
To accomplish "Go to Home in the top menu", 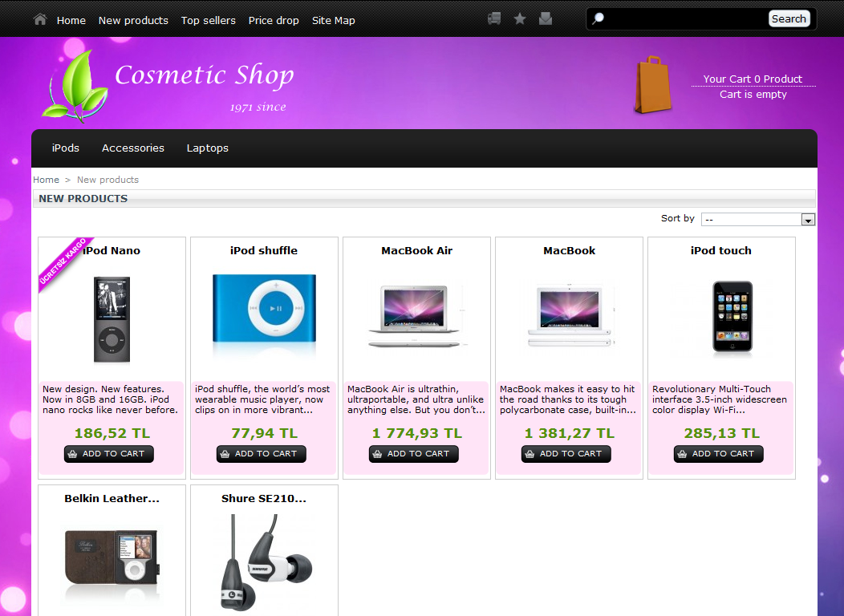I will pyautogui.click(x=71, y=20).
